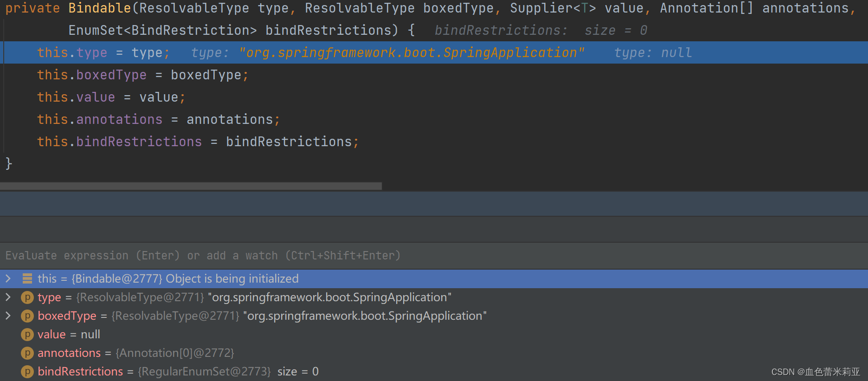Image resolution: width=868 pixels, height=381 pixels.
Task: Click the horizontal editor scrollbar thumb
Action: (x=191, y=186)
